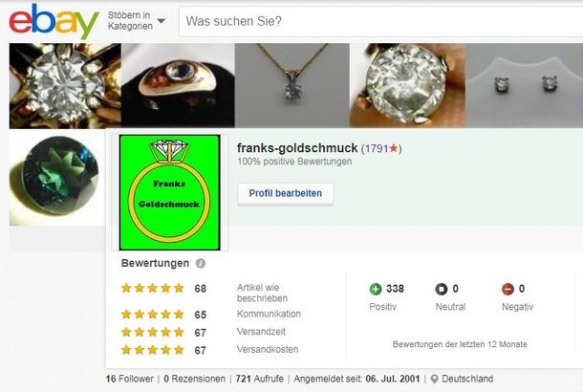Click the location pin next to Deutschland
Screen dimensions: 583x392
click(x=434, y=379)
